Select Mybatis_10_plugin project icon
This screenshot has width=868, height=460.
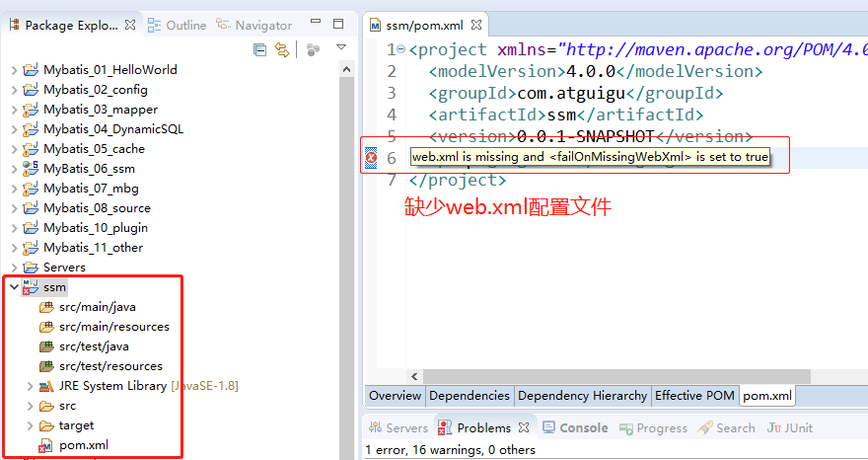[x=31, y=228]
